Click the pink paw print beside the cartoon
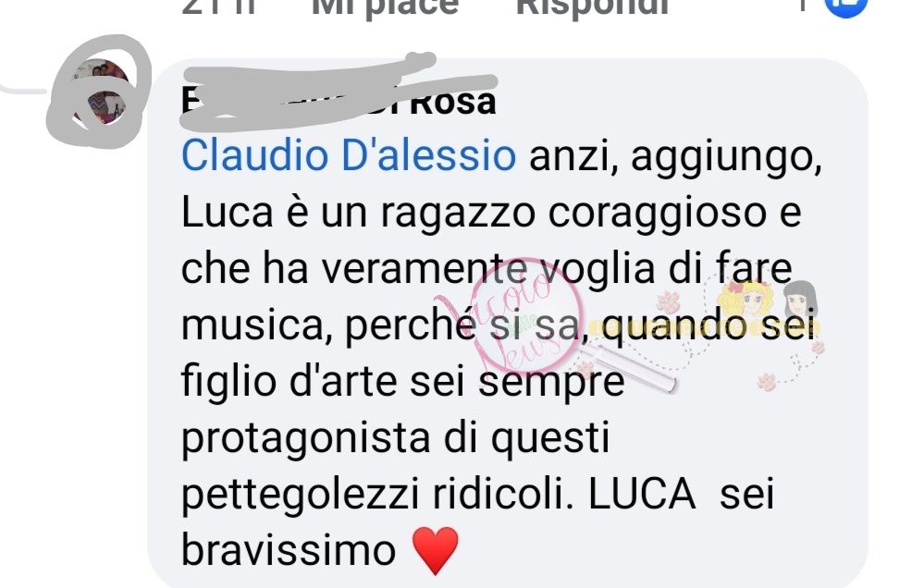The image size is (900, 588). [x=669, y=301]
